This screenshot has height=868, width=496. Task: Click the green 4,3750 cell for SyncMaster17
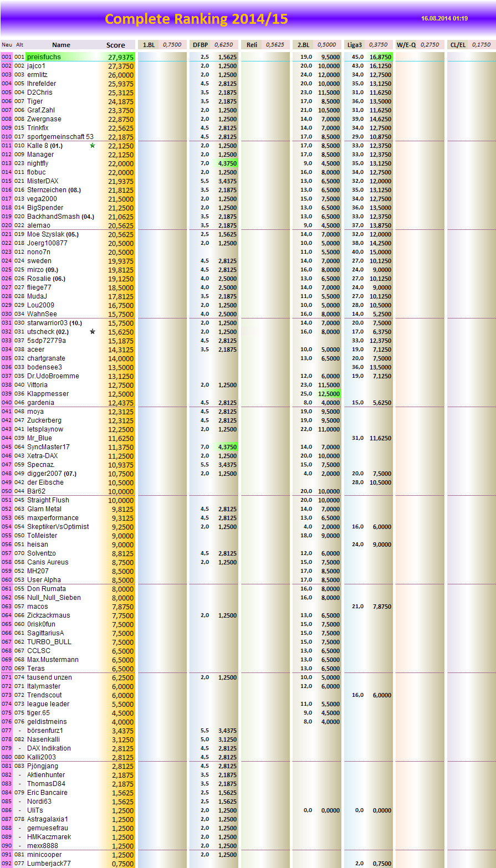click(x=227, y=446)
